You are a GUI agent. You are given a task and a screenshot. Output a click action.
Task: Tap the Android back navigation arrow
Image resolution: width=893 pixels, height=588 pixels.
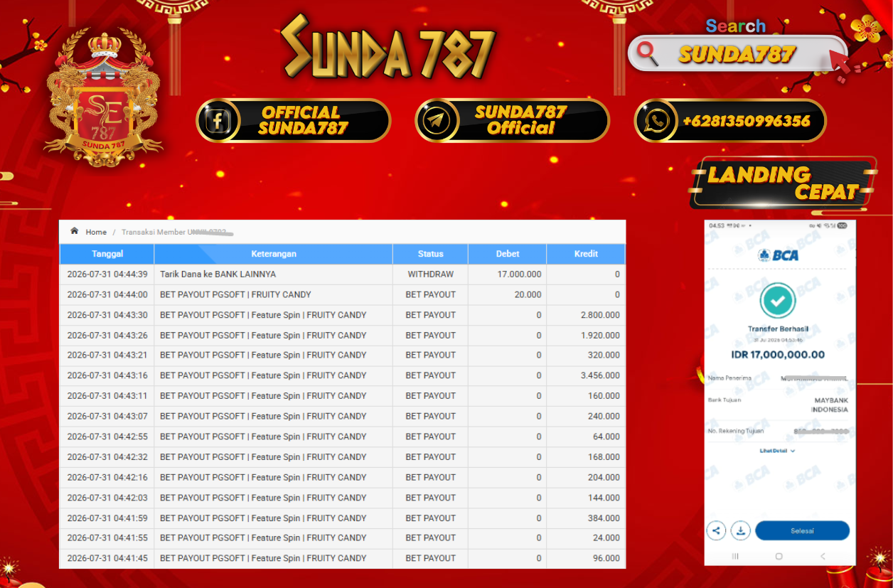[823, 556]
